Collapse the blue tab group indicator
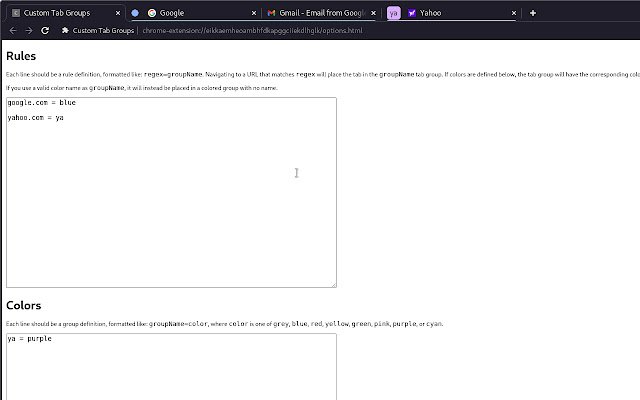Image resolution: width=640 pixels, height=400 pixels. click(x=135, y=13)
